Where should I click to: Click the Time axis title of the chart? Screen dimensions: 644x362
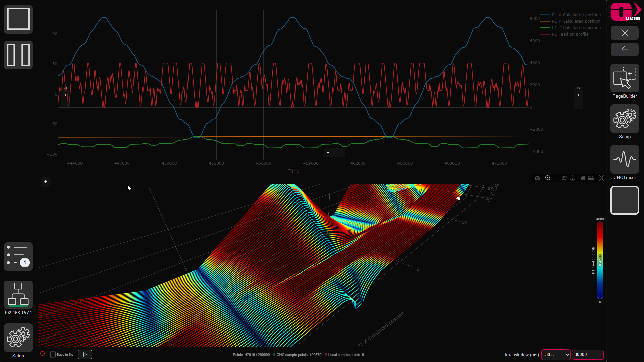[x=293, y=171]
